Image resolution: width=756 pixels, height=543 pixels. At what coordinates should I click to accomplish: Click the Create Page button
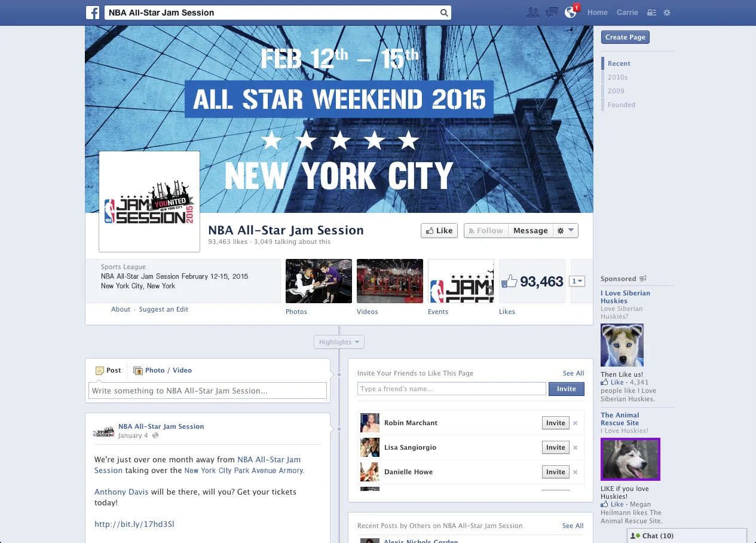625,36
